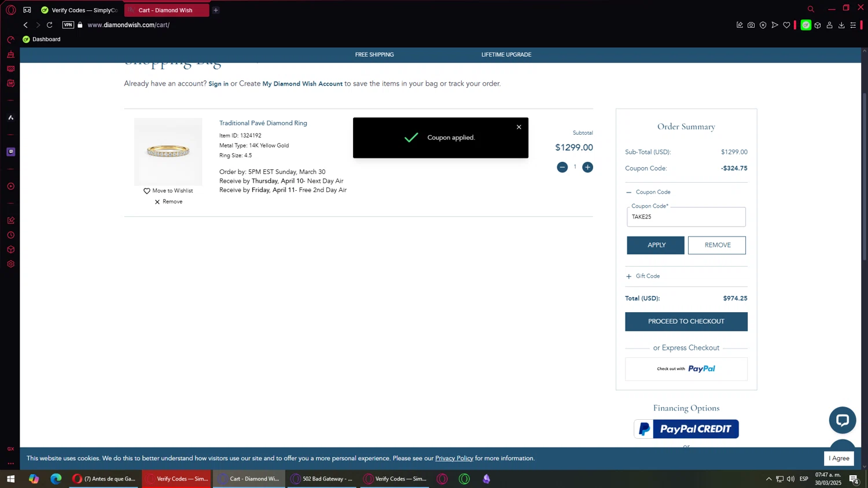The height and width of the screenshot is (488, 868).
Task: Open the Windows notification center
Action: [x=854, y=479]
